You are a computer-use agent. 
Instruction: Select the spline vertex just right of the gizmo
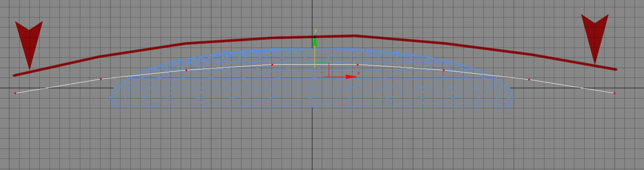point(358,65)
